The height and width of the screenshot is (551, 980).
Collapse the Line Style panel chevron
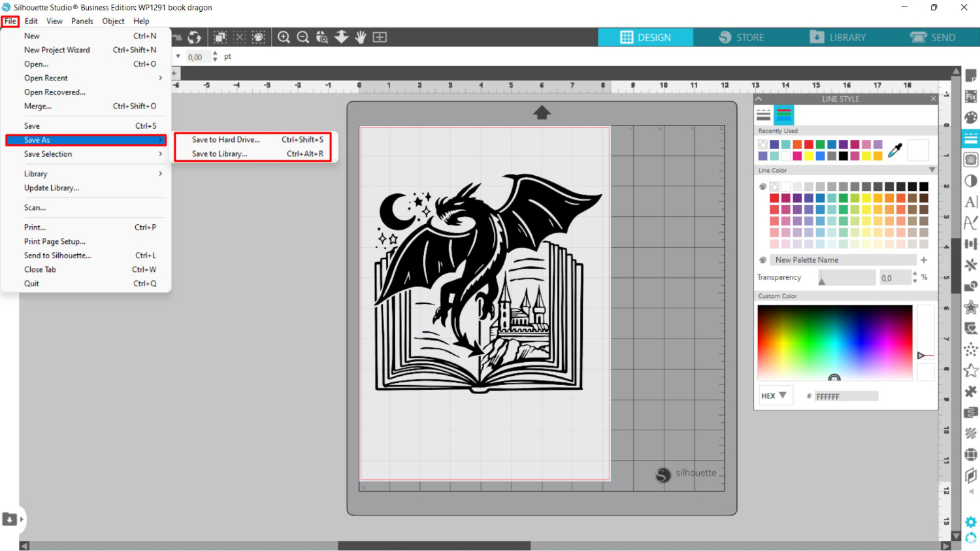759,99
